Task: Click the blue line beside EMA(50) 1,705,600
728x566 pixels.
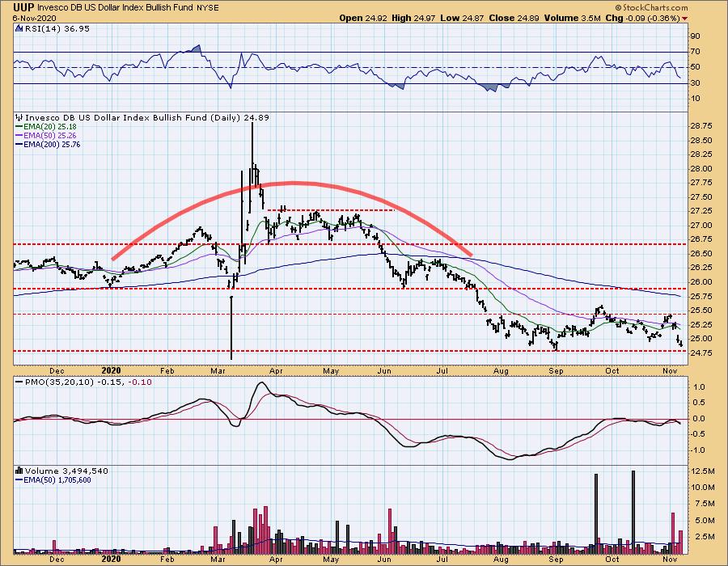Action: coord(19,480)
